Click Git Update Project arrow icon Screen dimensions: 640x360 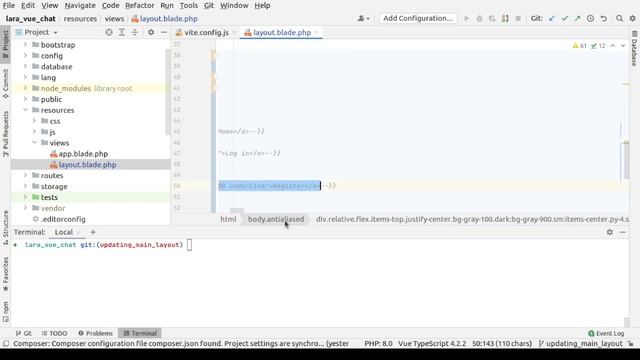(552, 18)
